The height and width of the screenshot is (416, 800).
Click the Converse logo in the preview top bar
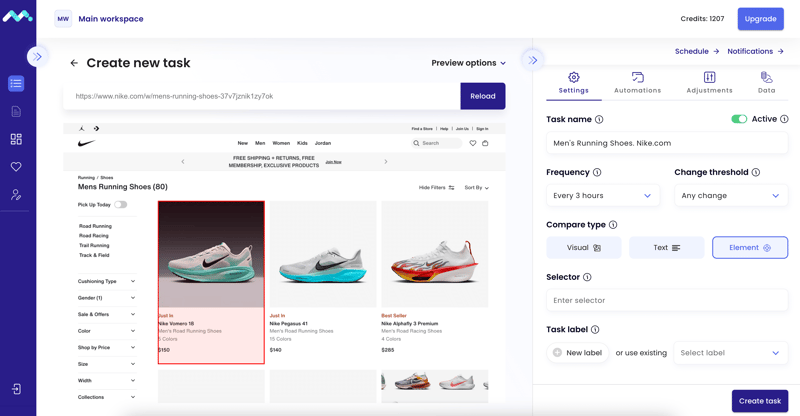coord(96,129)
